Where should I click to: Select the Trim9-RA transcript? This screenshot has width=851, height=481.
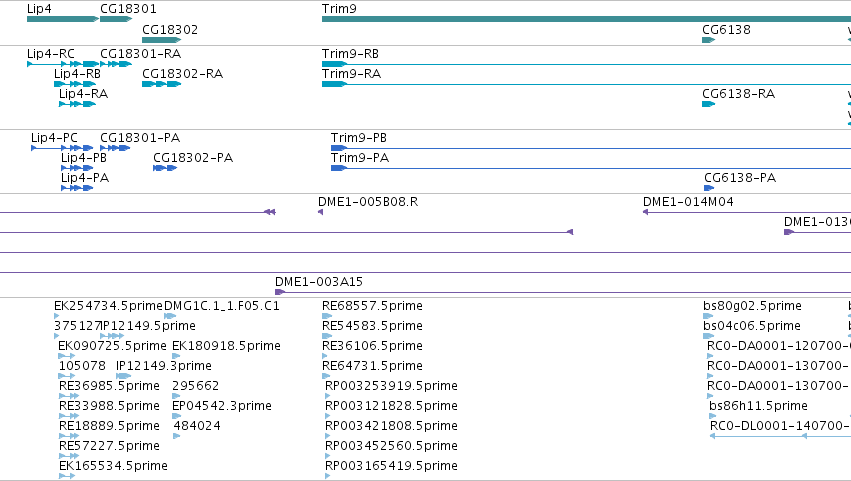[x=586, y=84]
